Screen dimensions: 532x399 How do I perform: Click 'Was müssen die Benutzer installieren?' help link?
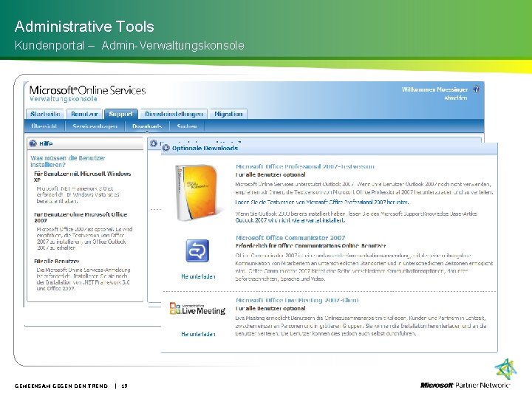tap(67, 161)
